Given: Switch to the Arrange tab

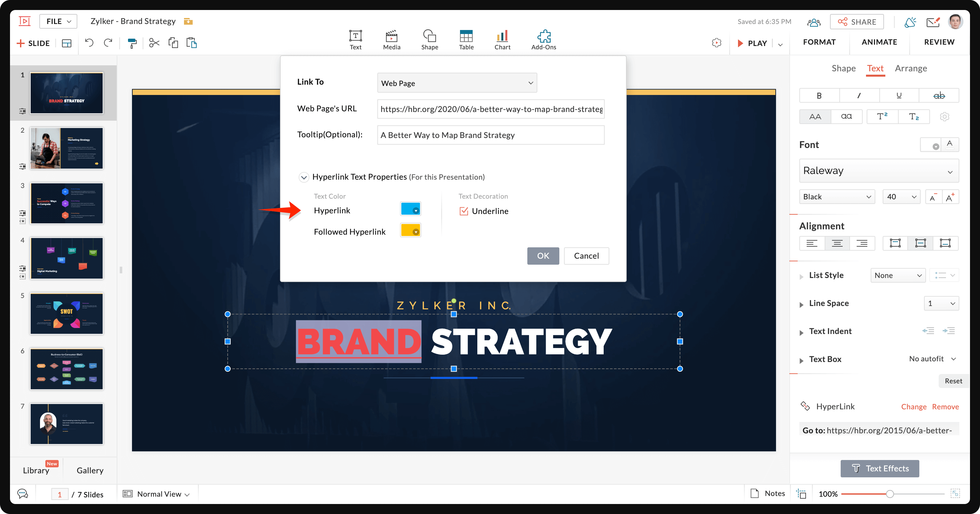Looking at the screenshot, I should tap(912, 68).
